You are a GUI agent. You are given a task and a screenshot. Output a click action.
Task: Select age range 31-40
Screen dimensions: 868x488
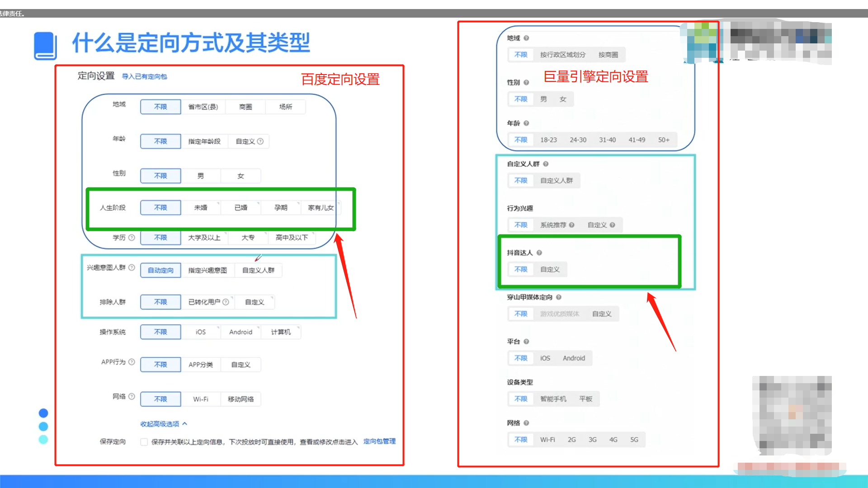(x=607, y=140)
